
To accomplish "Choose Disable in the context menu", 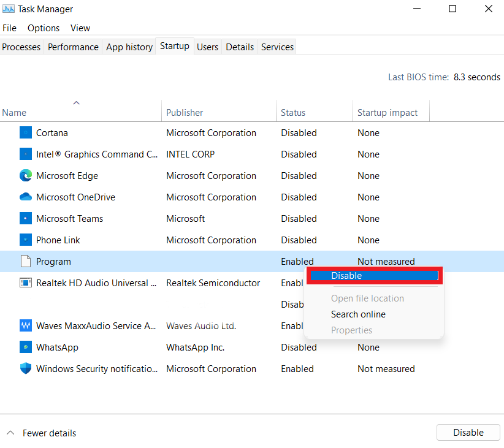I will 374,275.
